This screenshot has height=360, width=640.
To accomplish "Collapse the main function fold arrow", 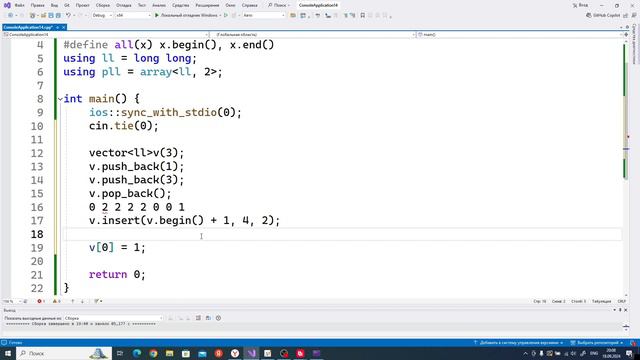I will tap(60, 99).
